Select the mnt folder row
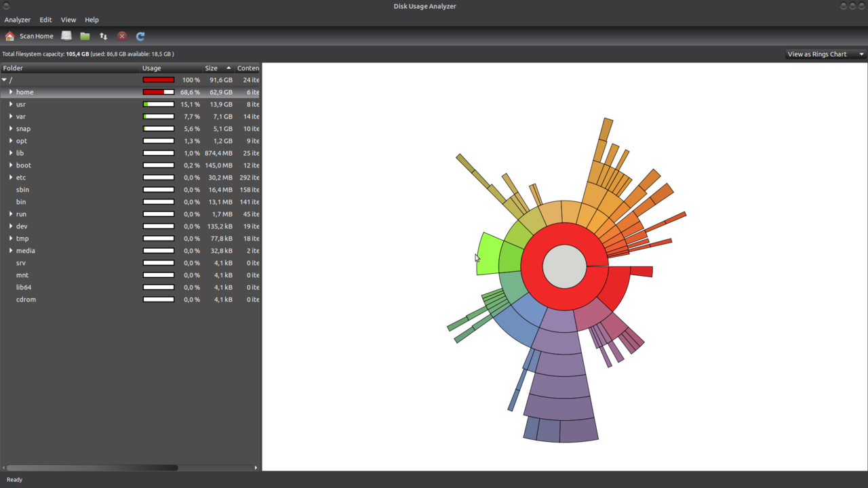The height and width of the screenshot is (488, 868). [130, 275]
